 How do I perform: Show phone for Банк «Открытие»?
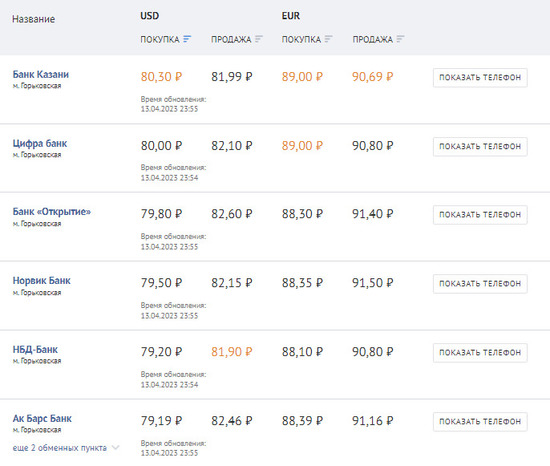pos(480,215)
